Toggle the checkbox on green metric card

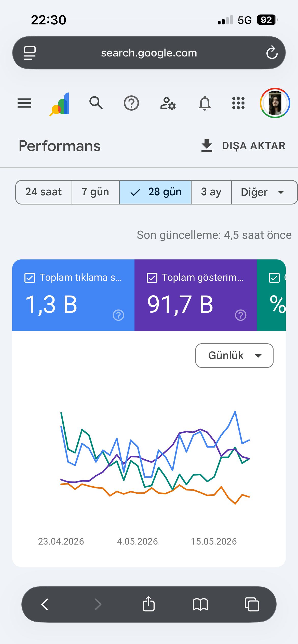coord(274,278)
